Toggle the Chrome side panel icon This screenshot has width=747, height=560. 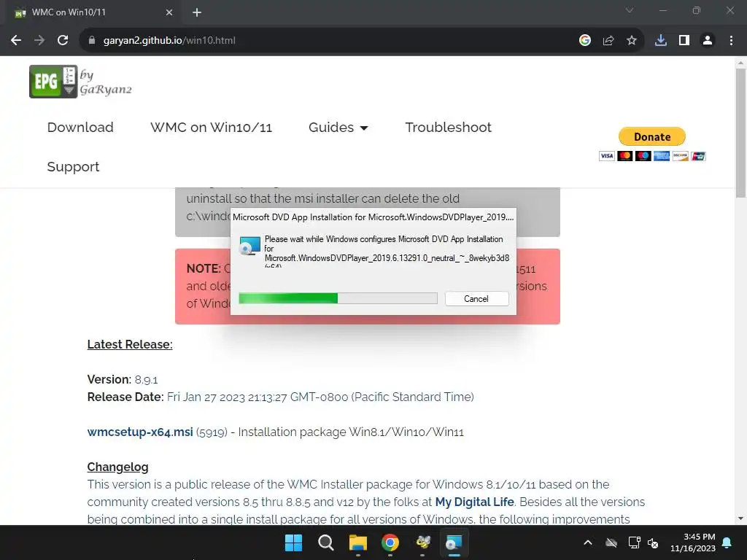click(x=684, y=41)
